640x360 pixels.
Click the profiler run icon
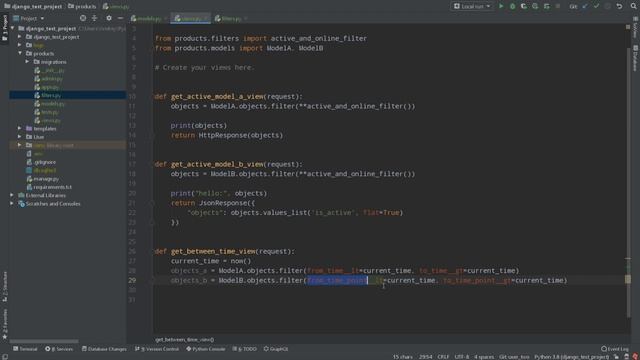click(x=535, y=6)
